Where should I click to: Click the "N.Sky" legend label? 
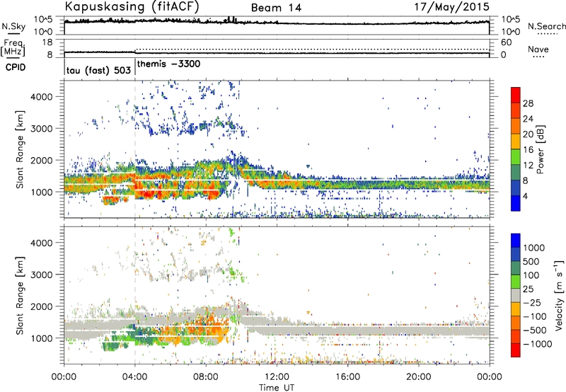pyautogui.click(x=13, y=26)
